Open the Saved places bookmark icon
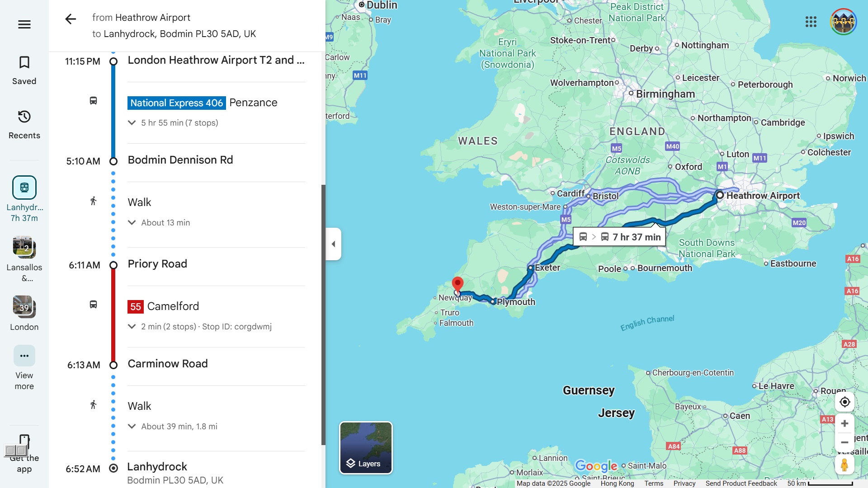868x488 pixels. point(24,63)
